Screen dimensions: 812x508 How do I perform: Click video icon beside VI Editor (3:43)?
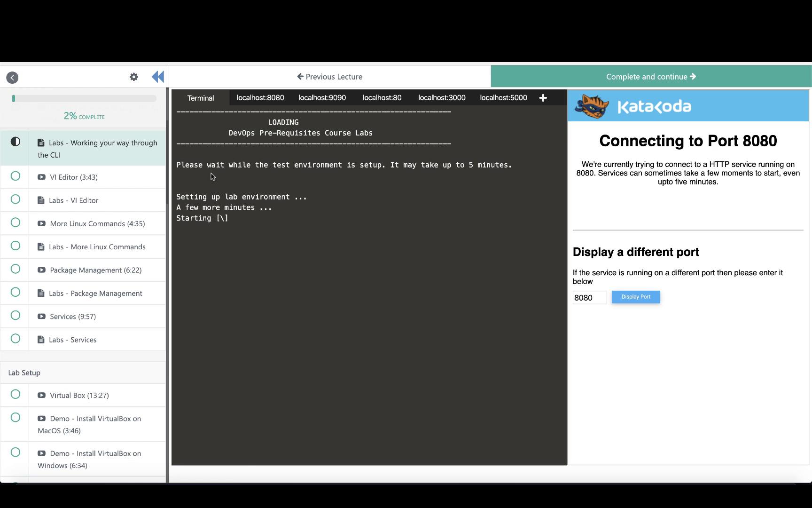tap(41, 177)
